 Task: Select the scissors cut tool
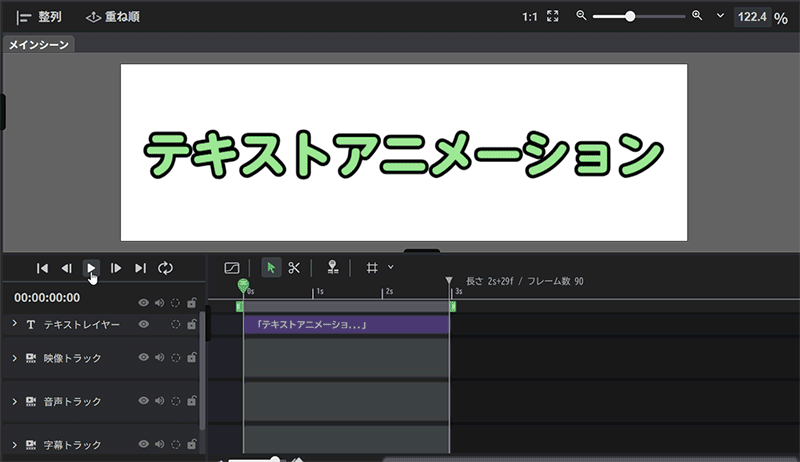point(294,268)
